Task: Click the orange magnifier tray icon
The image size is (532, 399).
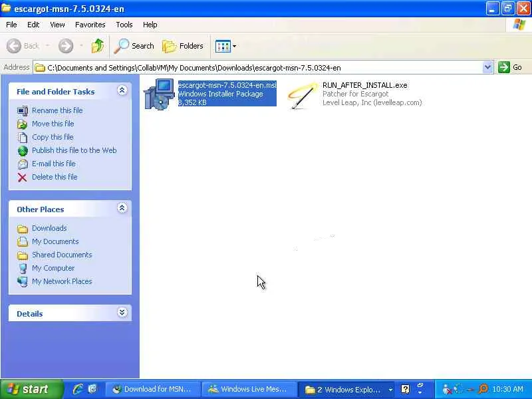Action: pyautogui.click(x=483, y=389)
